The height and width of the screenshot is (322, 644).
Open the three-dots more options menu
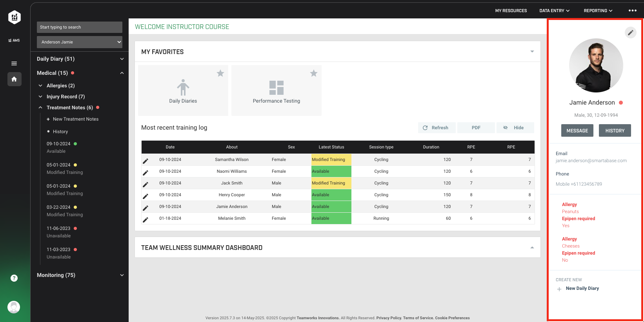[x=633, y=11]
